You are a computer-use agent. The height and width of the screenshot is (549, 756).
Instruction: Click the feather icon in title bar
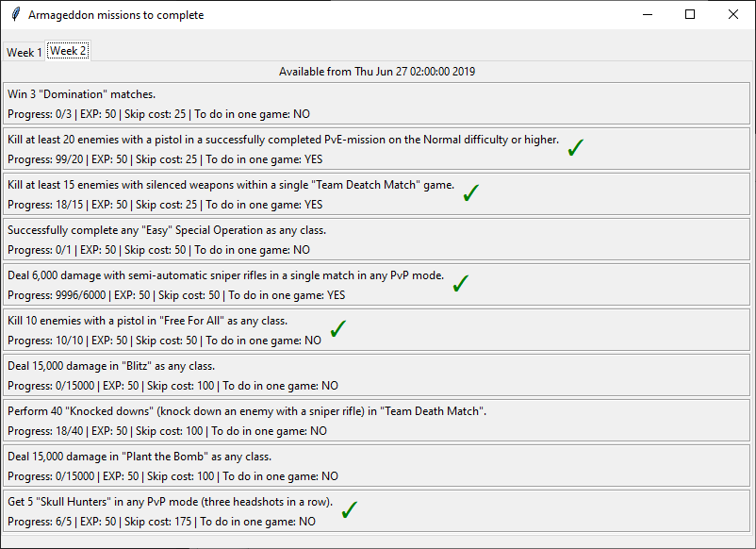point(15,14)
